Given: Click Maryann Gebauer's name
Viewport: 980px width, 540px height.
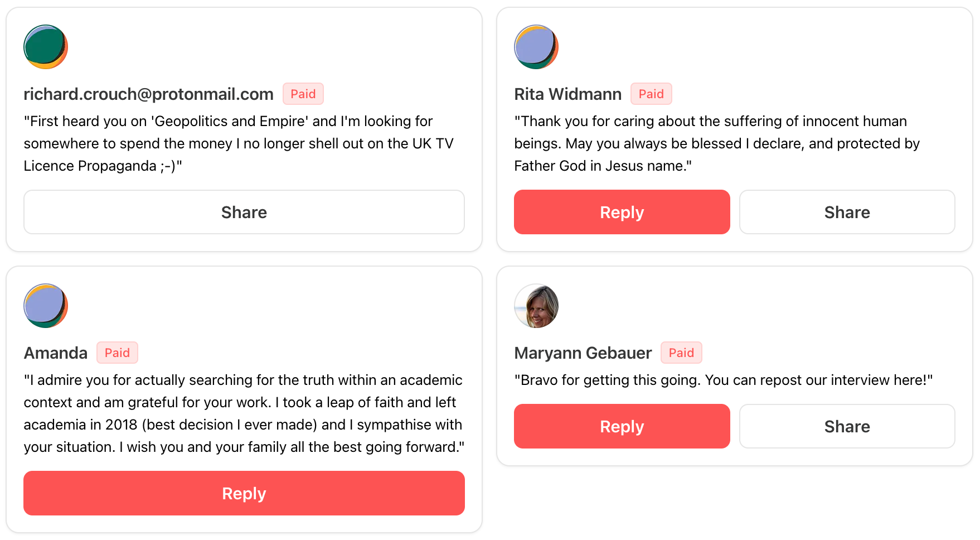Looking at the screenshot, I should [x=583, y=353].
